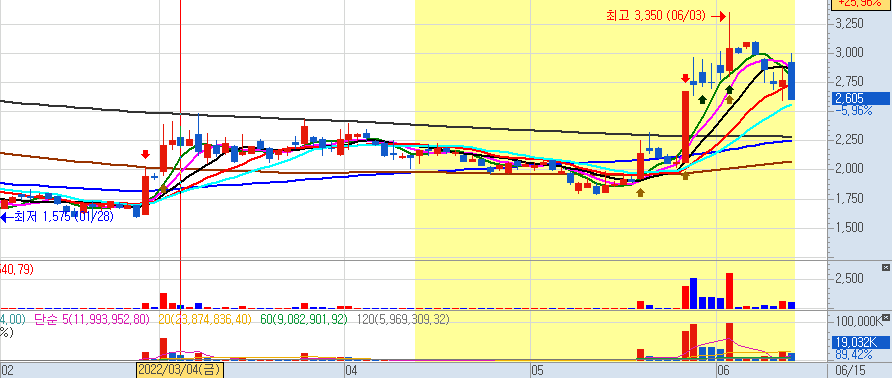Click the 1,500 price axis label
This screenshot has width=892, height=378.
(x=848, y=227)
